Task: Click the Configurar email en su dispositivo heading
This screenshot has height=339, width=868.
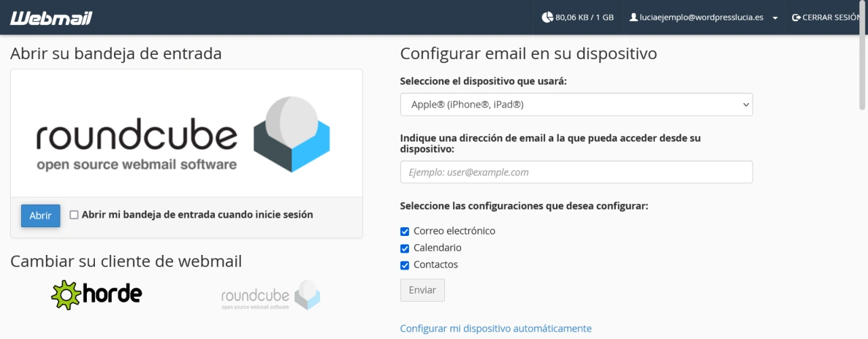Action: pyautogui.click(x=528, y=53)
